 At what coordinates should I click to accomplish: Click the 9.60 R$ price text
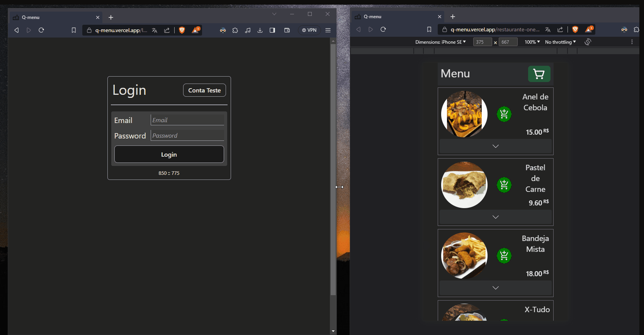pos(539,203)
